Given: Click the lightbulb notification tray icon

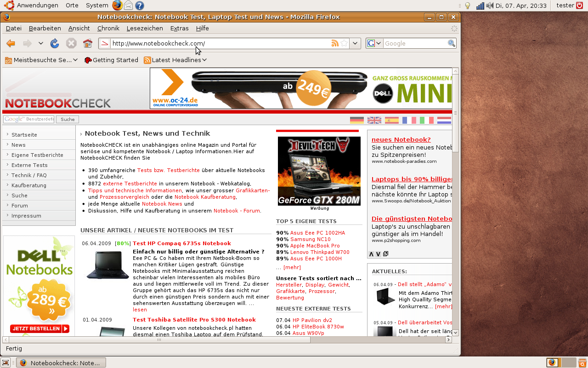Looking at the screenshot, I should pyautogui.click(x=468, y=6).
